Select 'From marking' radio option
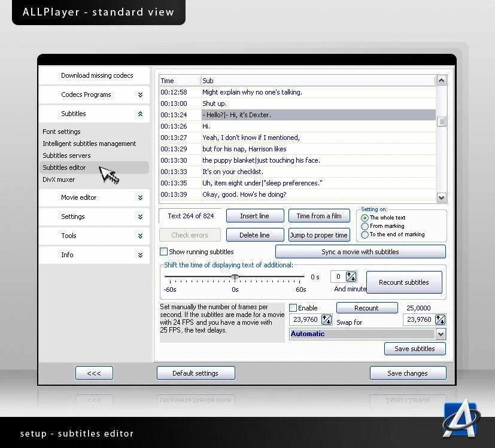Viewport: 495px width, 448px height. [365, 226]
